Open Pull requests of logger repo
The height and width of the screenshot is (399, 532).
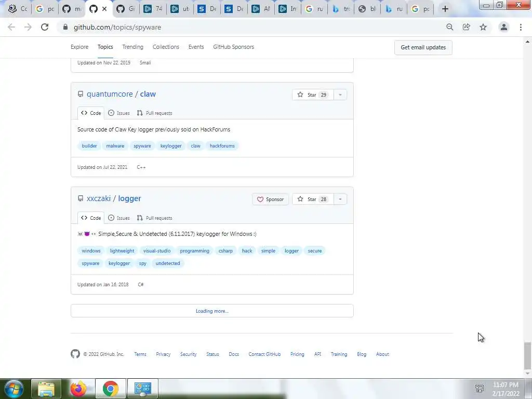pyautogui.click(x=154, y=218)
